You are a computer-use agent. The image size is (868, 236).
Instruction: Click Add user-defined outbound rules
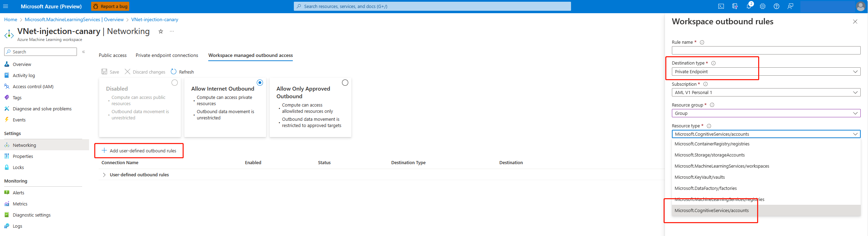click(x=139, y=151)
